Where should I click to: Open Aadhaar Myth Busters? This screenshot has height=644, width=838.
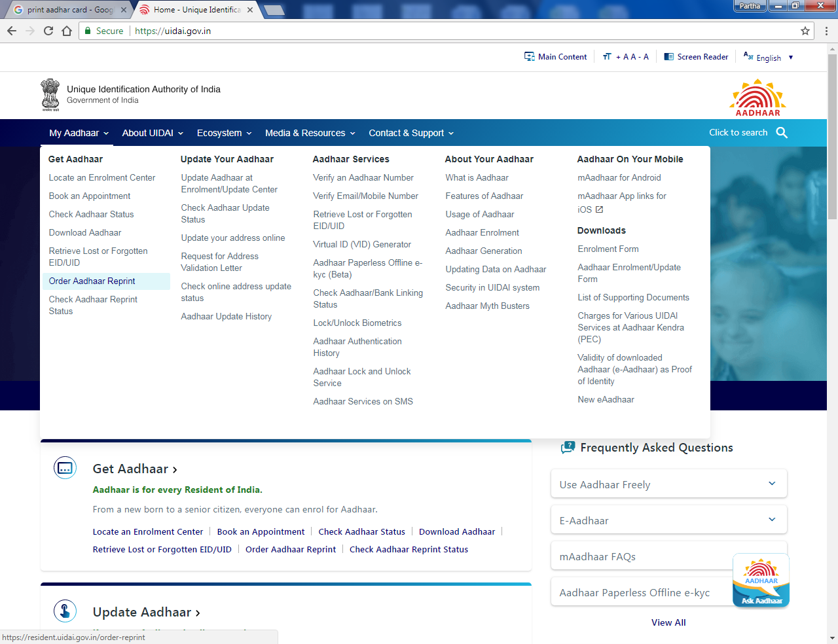click(x=488, y=306)
